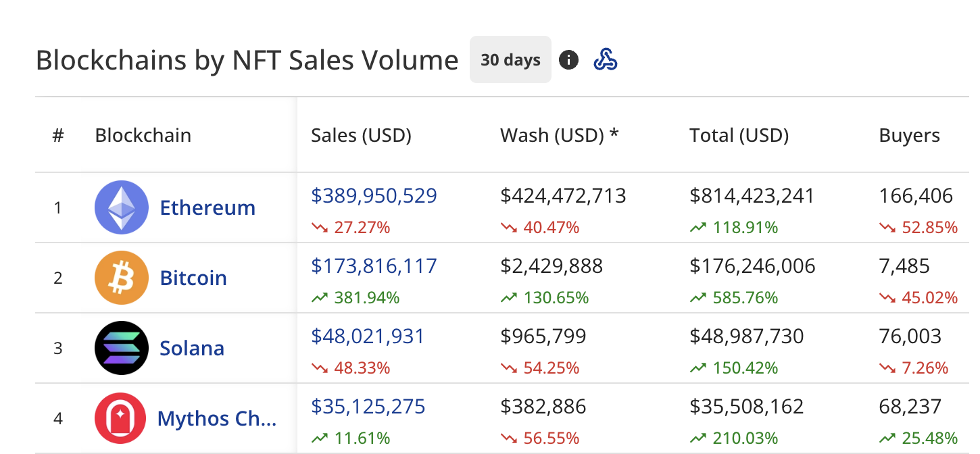Image resolution: width=980 pixels, height=454 pixels.
Task: Sort by Sales (USD) column header
Action: (x=361, y=135)
